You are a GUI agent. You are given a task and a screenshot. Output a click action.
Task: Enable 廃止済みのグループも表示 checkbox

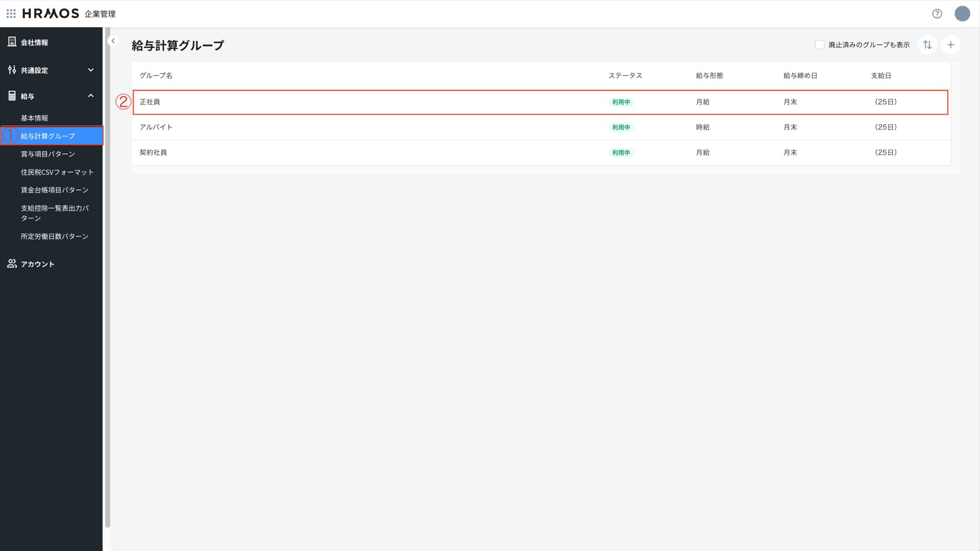pos(819,45)
